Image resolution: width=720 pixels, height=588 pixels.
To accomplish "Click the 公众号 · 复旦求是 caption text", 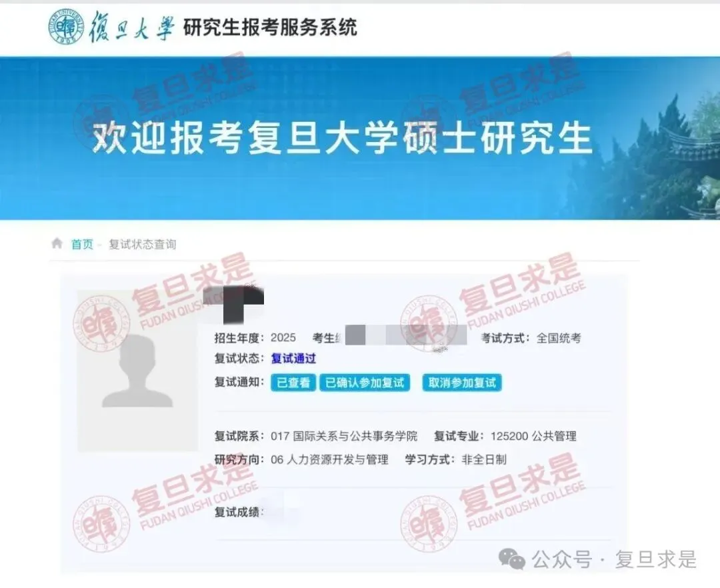I will 615,559.
